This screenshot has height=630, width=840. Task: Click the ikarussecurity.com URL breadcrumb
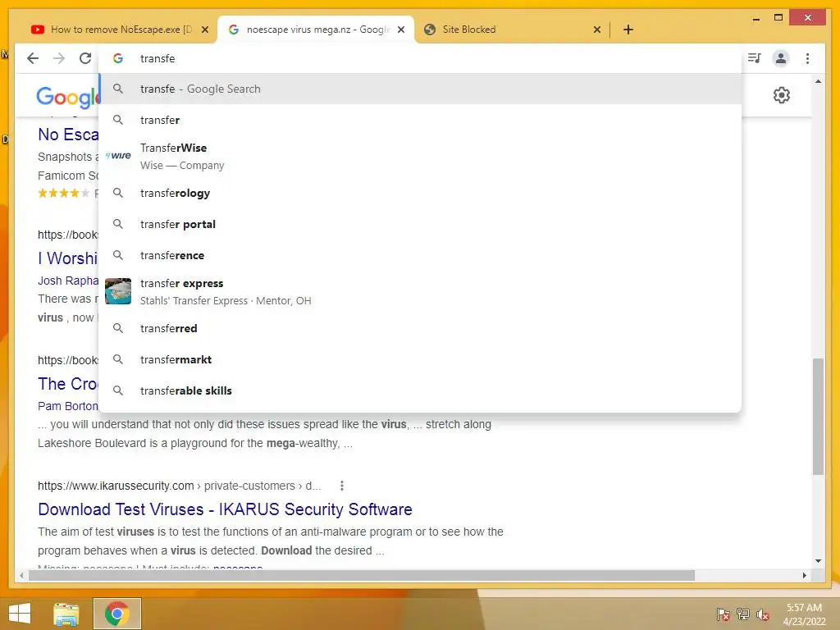pos(179,486)
